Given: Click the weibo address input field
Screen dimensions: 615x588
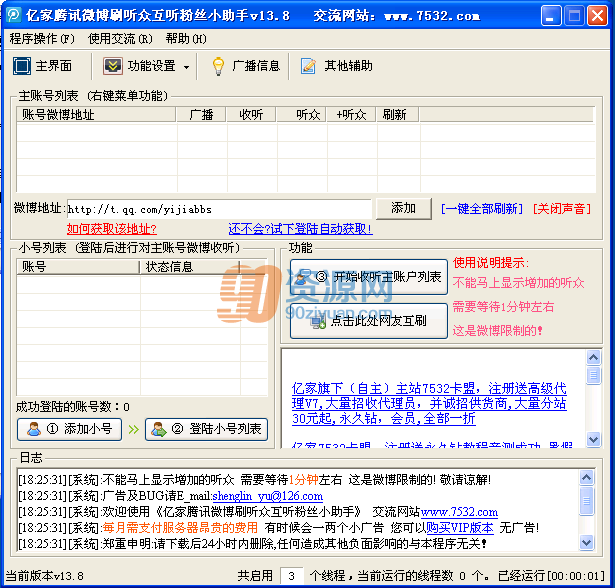Looking at the screenshot, I should (x=219, y=209).
